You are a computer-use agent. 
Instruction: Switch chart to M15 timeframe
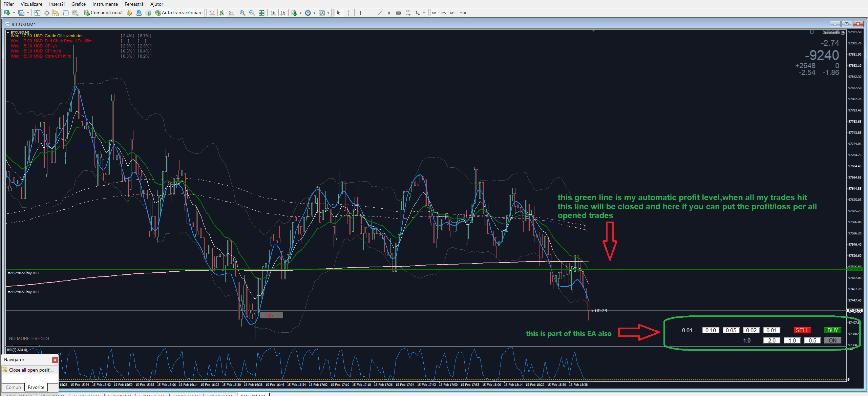point(453,13)
